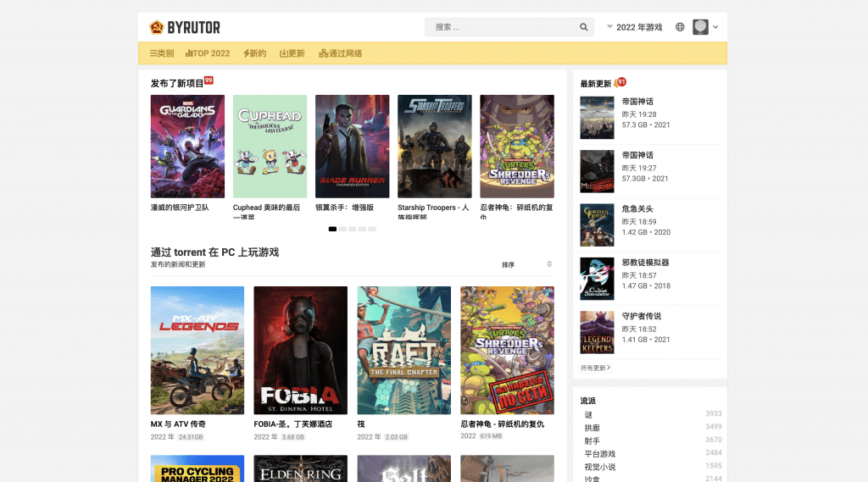Select the 射手 genre

tap(592, 441)
